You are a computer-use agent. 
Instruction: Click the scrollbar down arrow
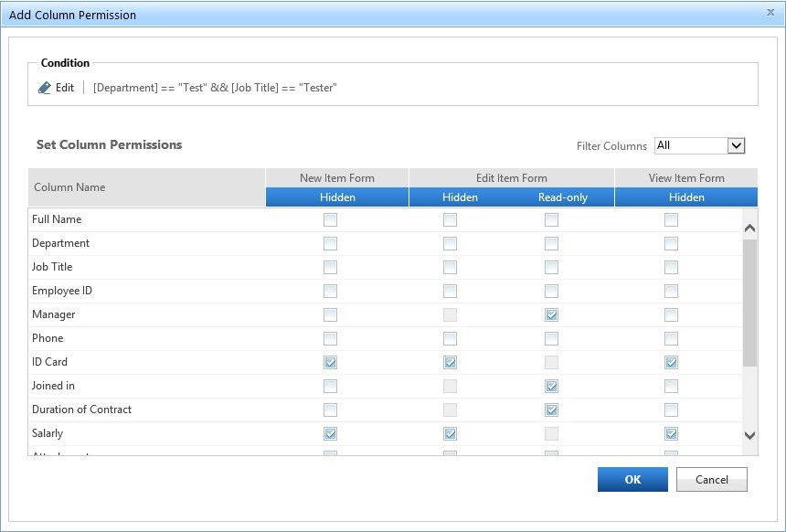749,436
